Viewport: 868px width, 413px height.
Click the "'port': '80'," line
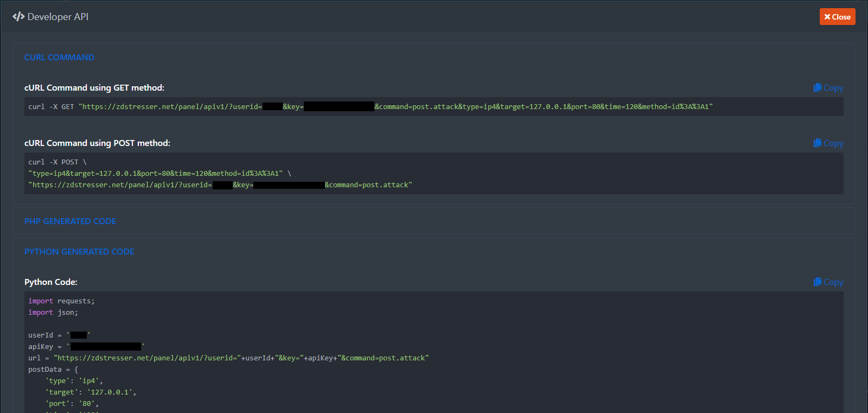72,404
